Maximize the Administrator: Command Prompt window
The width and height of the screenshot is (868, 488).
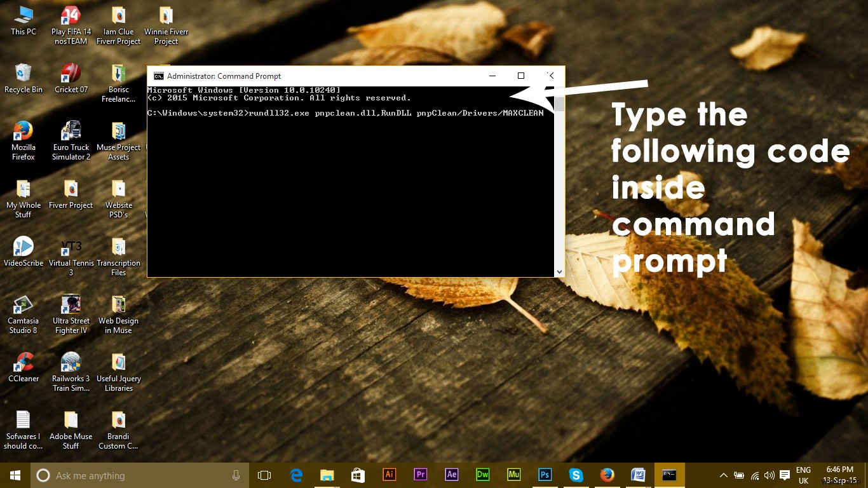(521, 76)
